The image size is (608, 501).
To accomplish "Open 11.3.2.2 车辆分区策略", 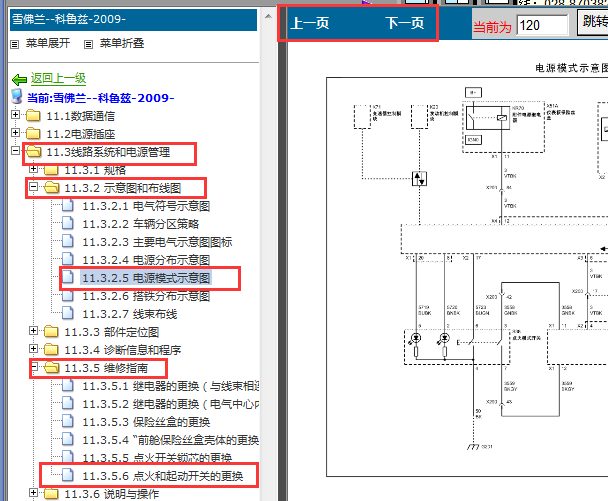I will pyautogui.click(x=140, y=224).
